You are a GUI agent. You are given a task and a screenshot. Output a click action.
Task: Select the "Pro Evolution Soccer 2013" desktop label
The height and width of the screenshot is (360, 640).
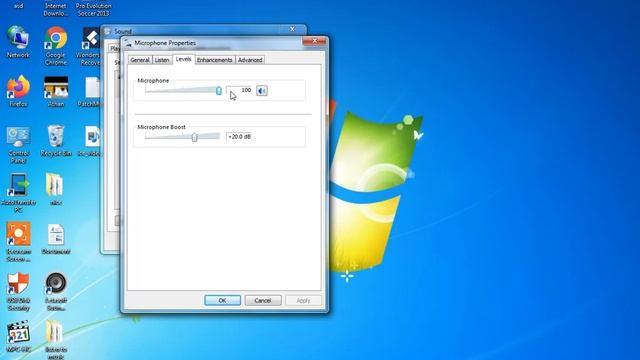[x=93, y=9]
